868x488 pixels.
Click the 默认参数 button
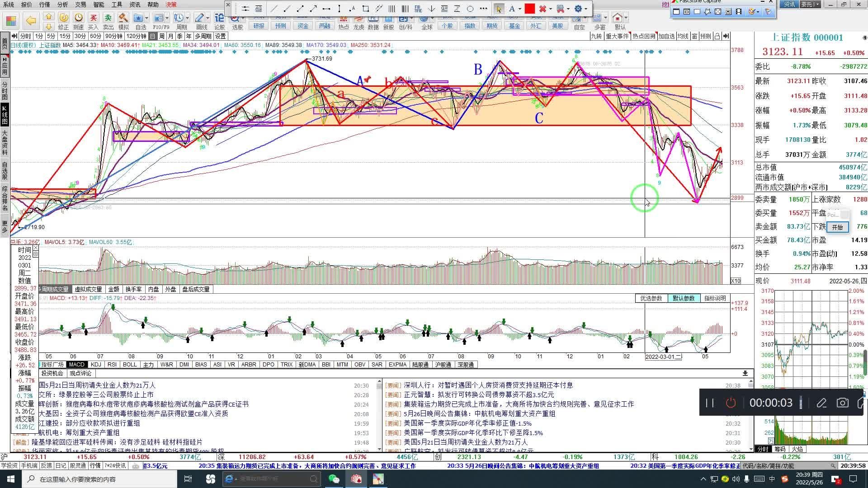683,298
